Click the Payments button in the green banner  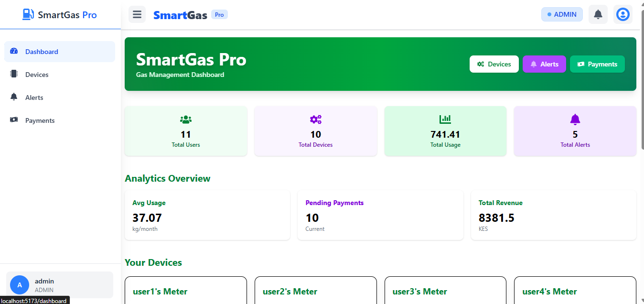(x=597, y=64)
